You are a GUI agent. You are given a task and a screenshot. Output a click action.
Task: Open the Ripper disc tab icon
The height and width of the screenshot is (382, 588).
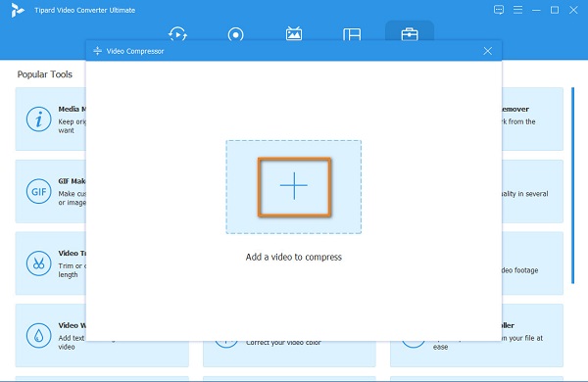click(235, 35)
